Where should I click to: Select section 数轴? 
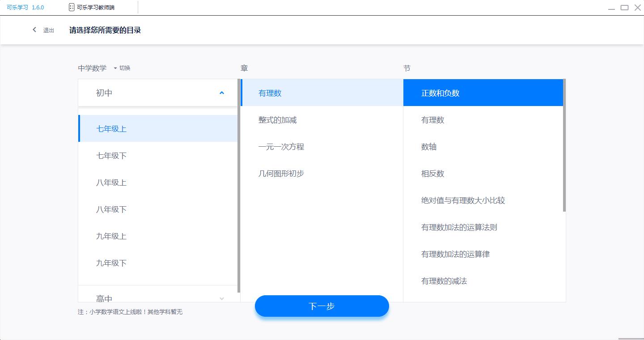point(483,146)
